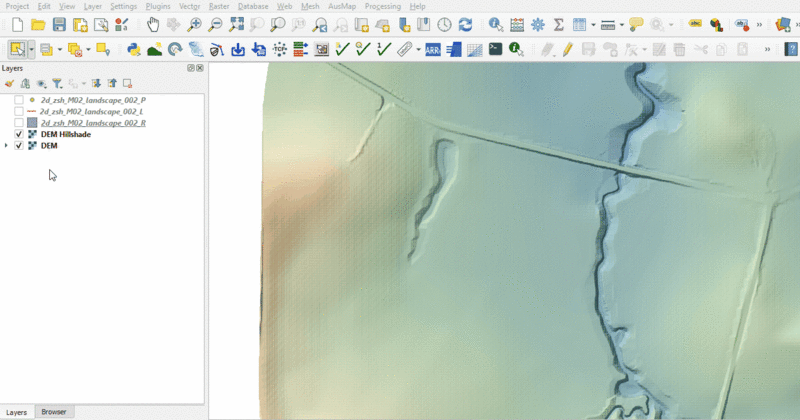This screenshot has width=800, height=420.
Task: Open the Statistical Summary sigma icon
Action: click(x=558, y=25)
